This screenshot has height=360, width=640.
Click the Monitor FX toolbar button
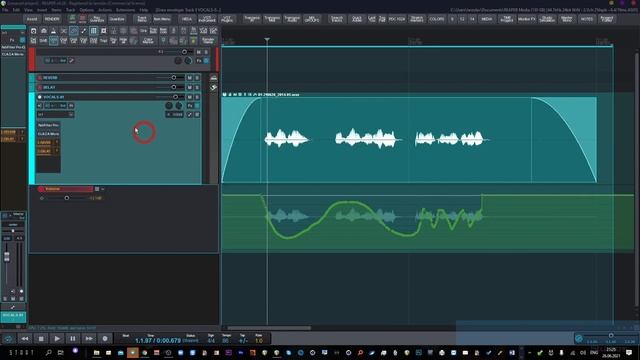pyautogui.click(x=527, y=19)
